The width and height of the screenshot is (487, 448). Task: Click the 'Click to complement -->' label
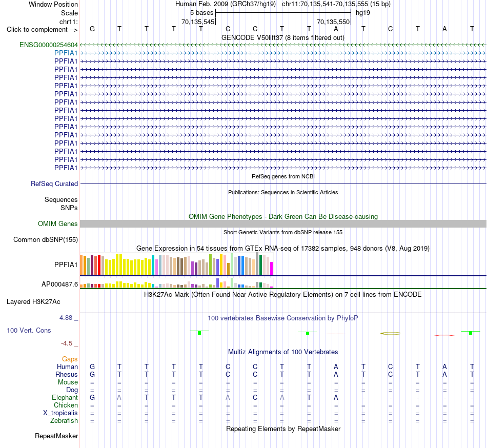[x=42, y=30]
